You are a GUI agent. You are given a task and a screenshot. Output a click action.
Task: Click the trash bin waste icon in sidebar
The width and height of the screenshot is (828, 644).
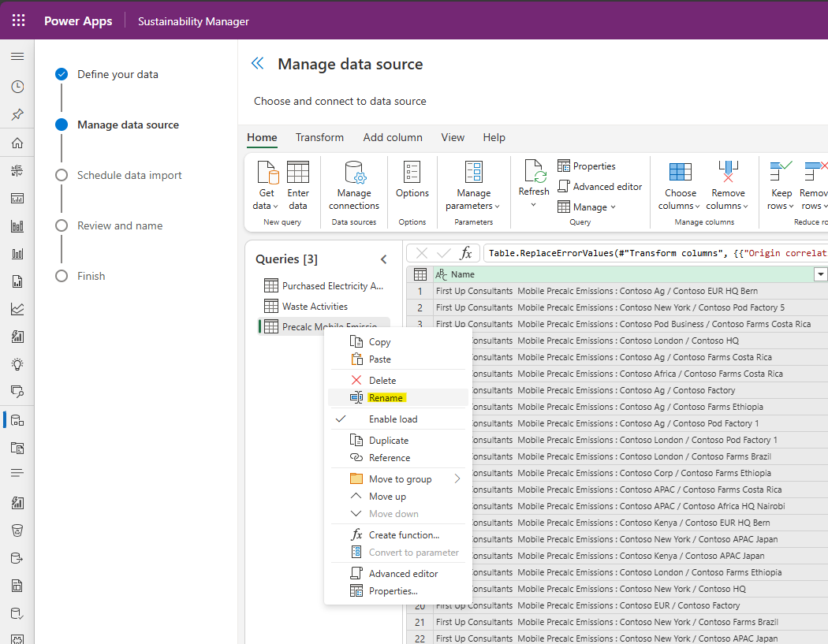point(17,530)
